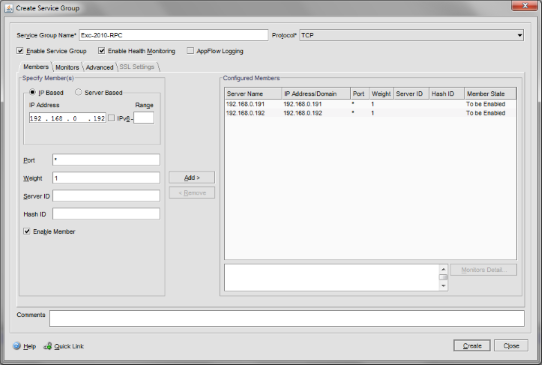Screen dimensions: 542x365
Task: Click the Port column header
Action: pos(360,94)
